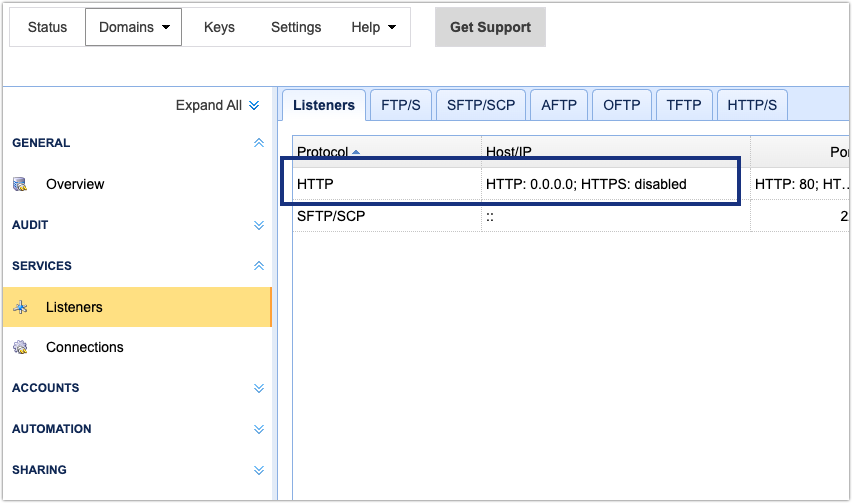Image resolution: width=852 pixels, height=503 pixels.
Task: Expand the AUDIT section
Action: coord(259,225)
